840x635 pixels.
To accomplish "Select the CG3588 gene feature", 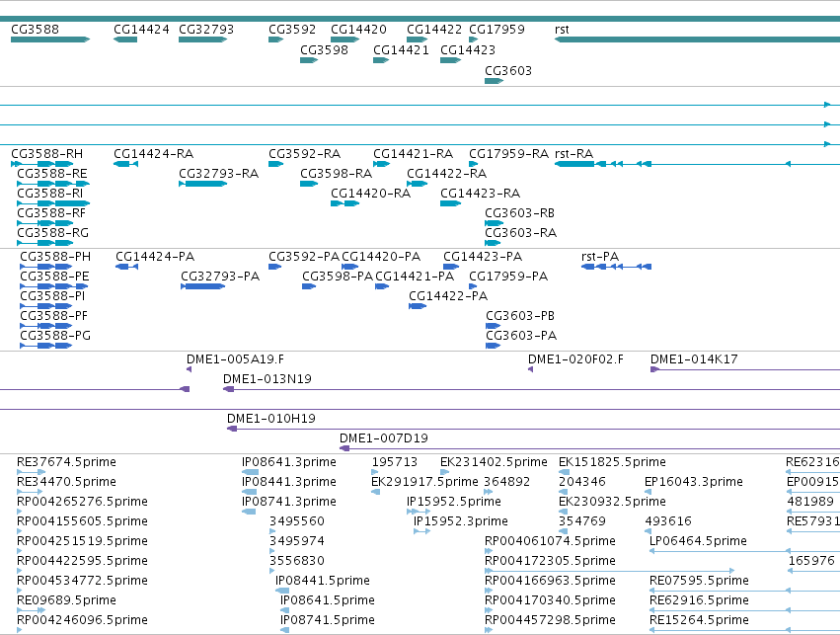I will (x=50, y=40).
